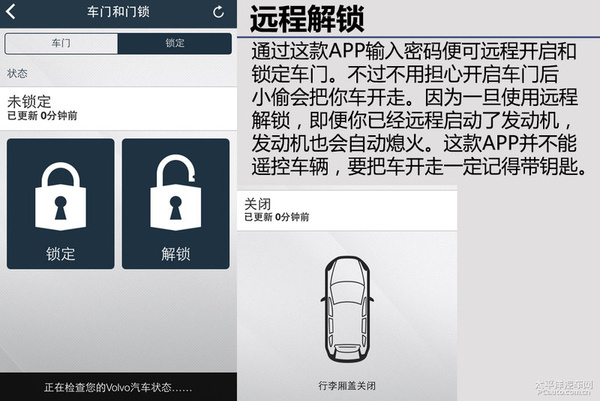Tap the car's front windshield area

[x=347, y=294]
